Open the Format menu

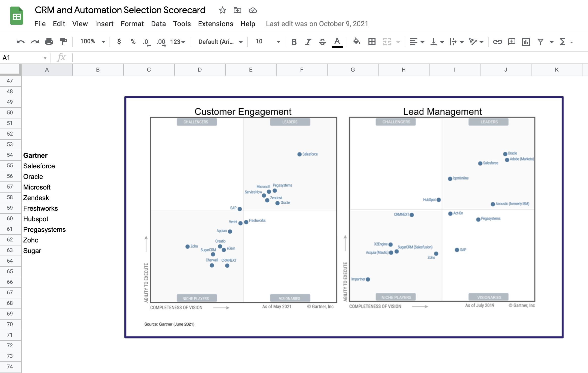(x=132, y=24)
